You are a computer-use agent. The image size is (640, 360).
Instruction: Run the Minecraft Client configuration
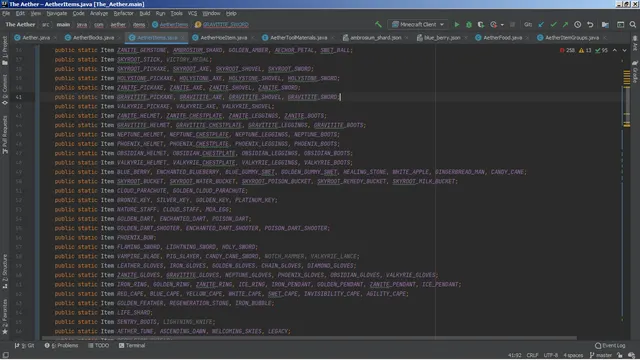click(x=457, y=24)
